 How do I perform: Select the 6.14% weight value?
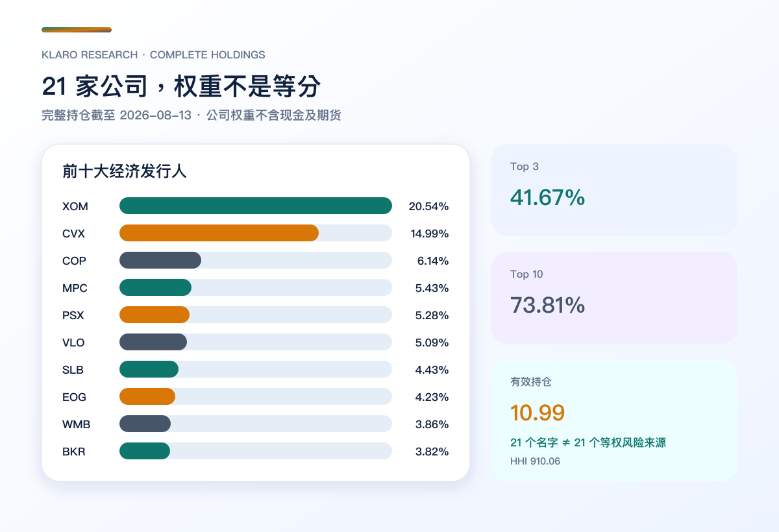[433, 261]
